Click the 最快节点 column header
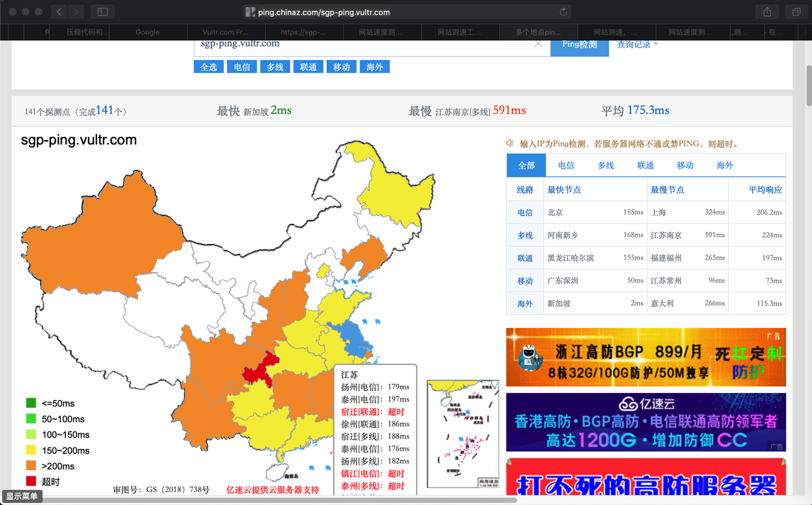This screenshot has width=812, height=505. pyautogui.click(x=564, y=189)
